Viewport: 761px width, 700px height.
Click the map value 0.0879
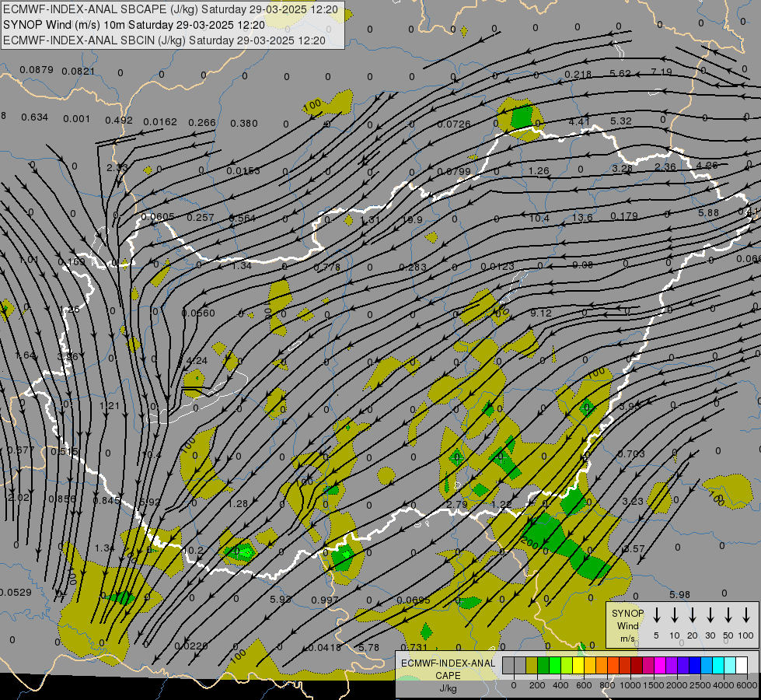coord(37,70)
